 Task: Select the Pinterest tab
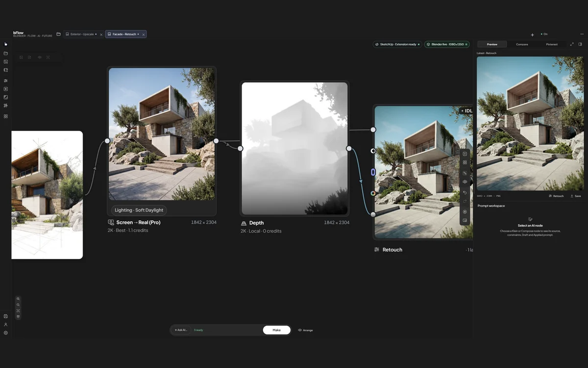click(552, 44)
